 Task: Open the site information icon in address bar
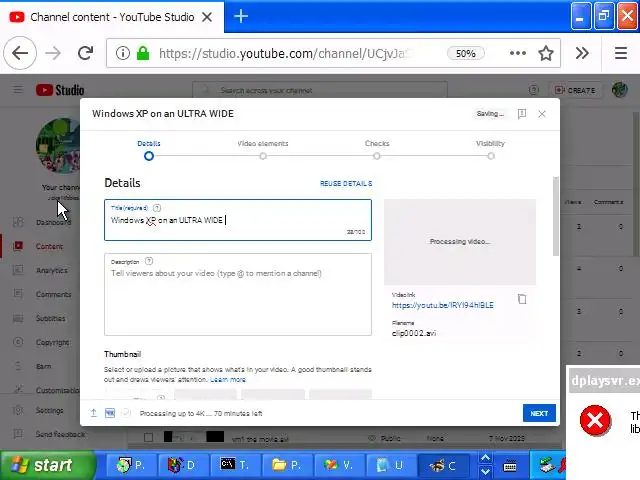(122, 53)
